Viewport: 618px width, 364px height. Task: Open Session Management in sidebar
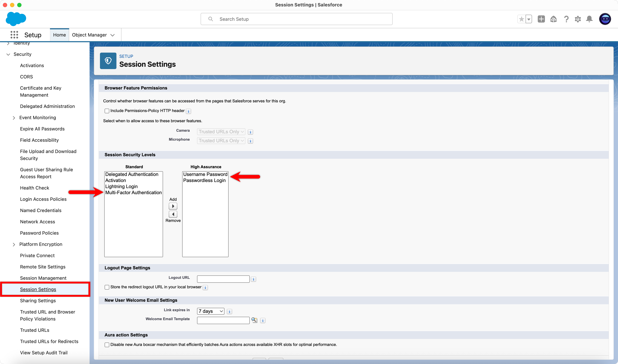43,278
